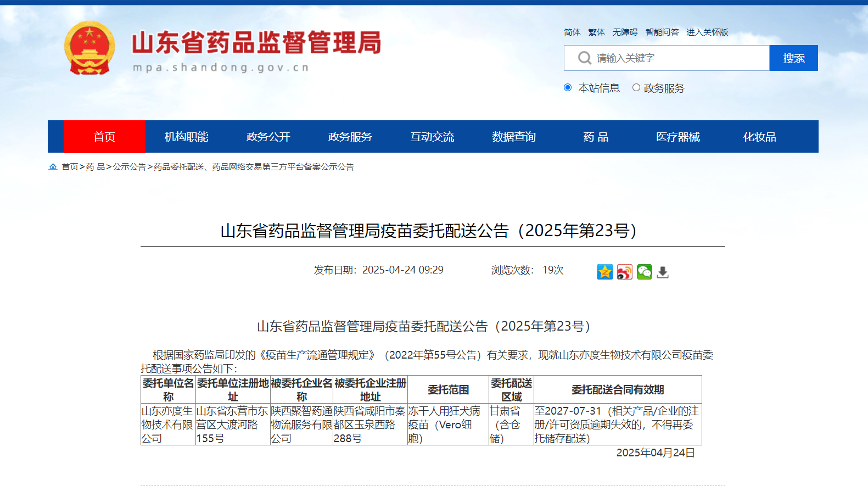Click 公示公告 breadcrumb link

129,166
